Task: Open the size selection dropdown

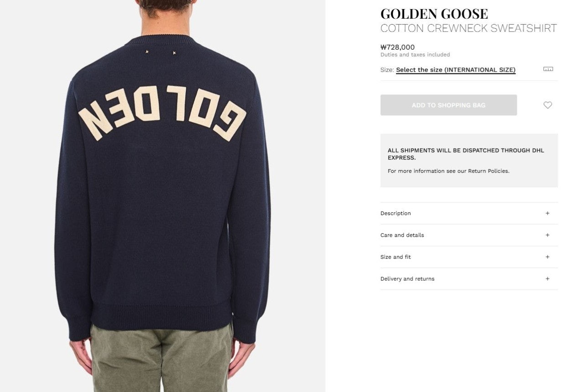Action: tap(455, 70)
